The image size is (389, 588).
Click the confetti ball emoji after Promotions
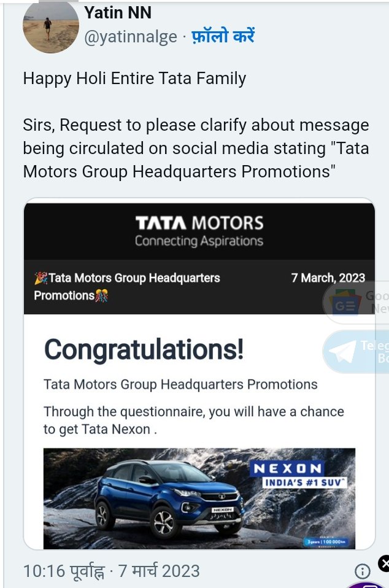tap(102, 295)
